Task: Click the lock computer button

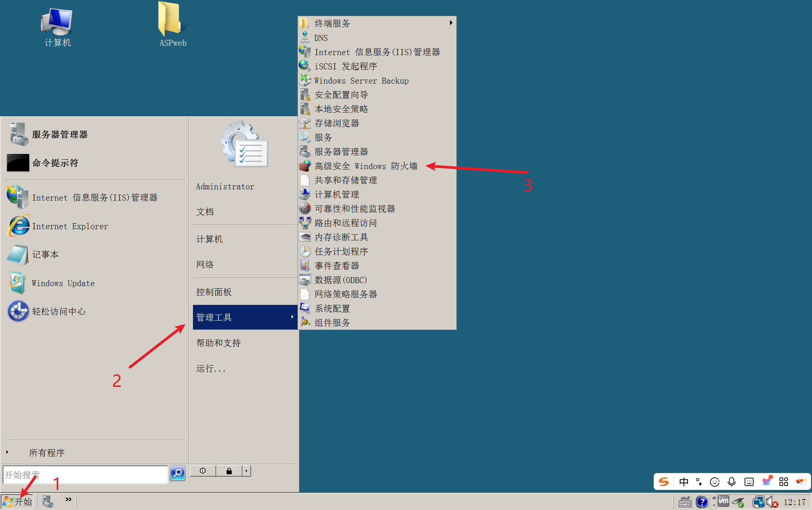Action: pos(229,471)
